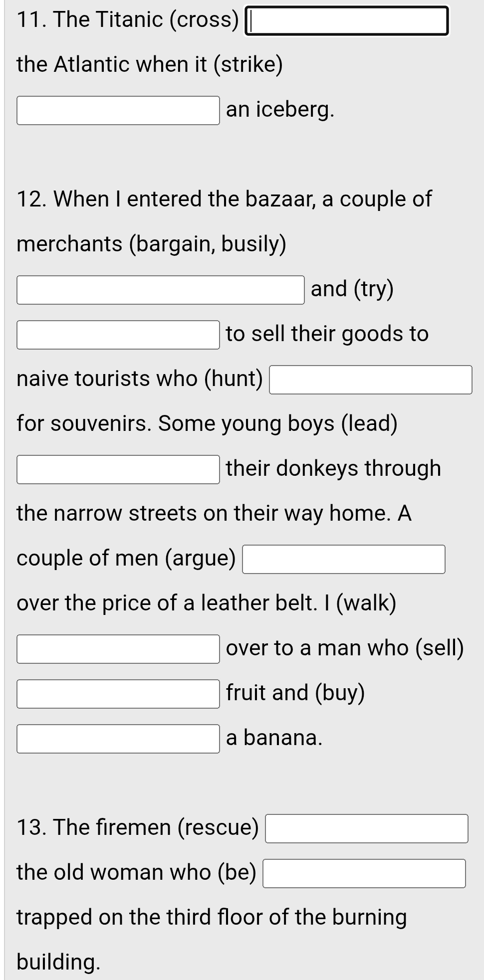Screen dimensions: 484x980
Task: Focus the blank after 'couple of men (argue)'
Action: 344,559
